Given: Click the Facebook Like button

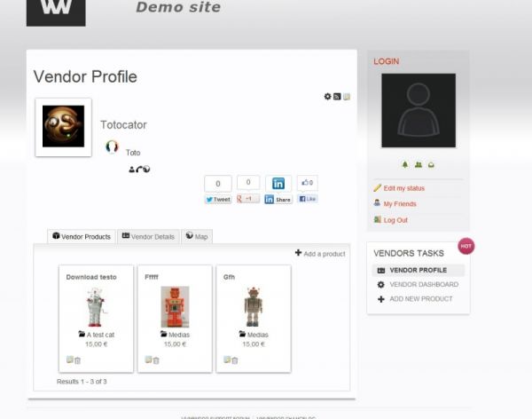Looking at the screenshot, I should pyautogui.click(x=308, y=199).
